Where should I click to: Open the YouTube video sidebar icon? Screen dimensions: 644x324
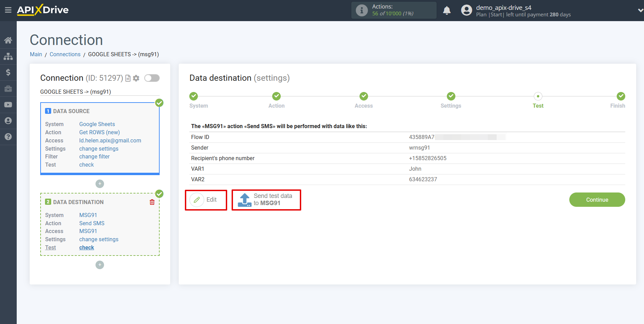coord(8,105)
